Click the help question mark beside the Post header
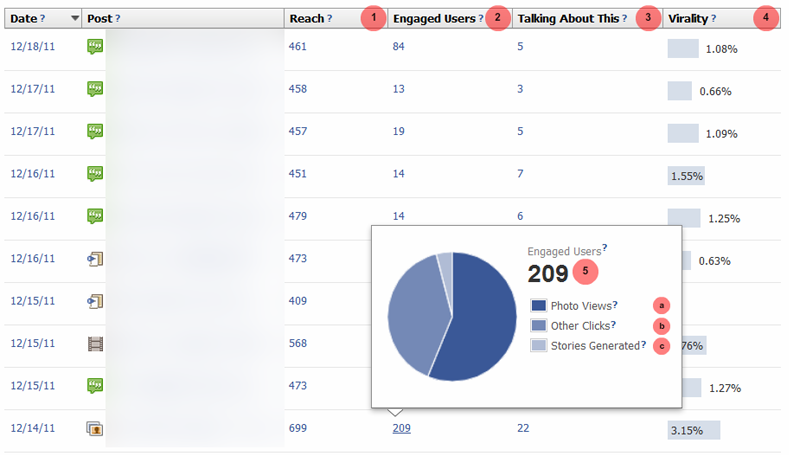This screenshot has height=469, width=800. point(118,18)
